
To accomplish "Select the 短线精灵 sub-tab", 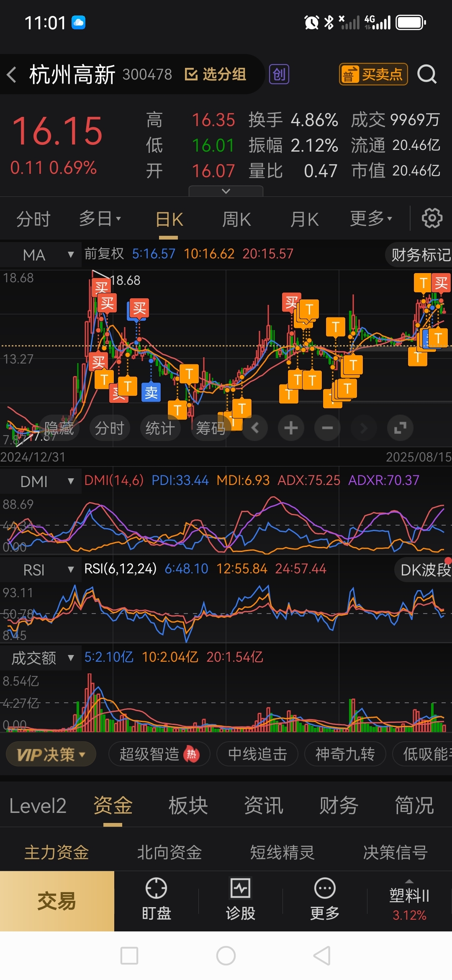I will tap(282, 852).
